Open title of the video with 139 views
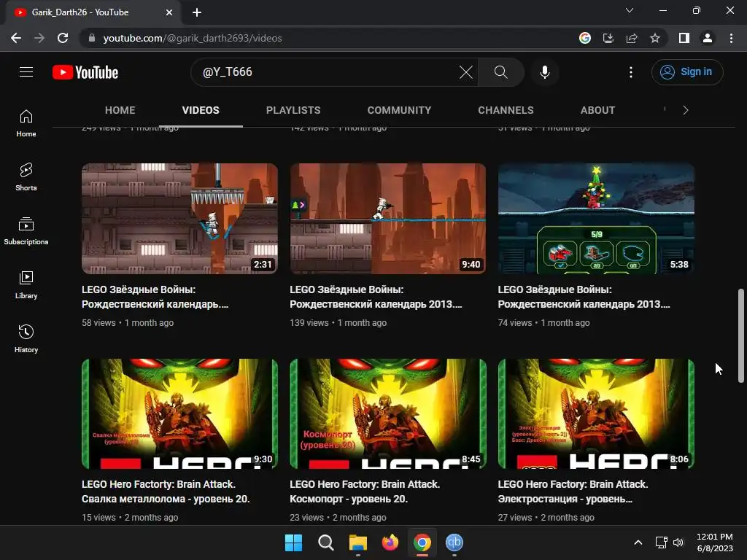This screenshot has height=560, width=747. 376,297
